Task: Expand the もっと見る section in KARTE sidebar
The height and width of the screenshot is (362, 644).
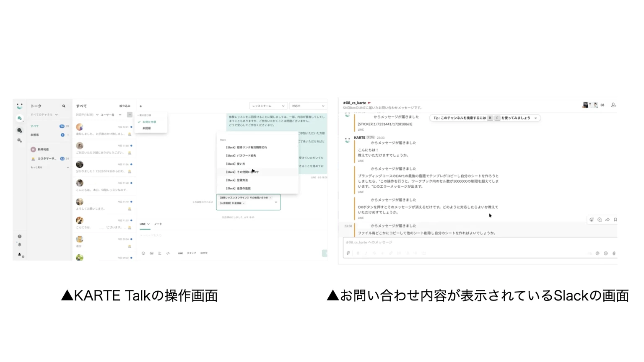Action: [x=49, y=167]
